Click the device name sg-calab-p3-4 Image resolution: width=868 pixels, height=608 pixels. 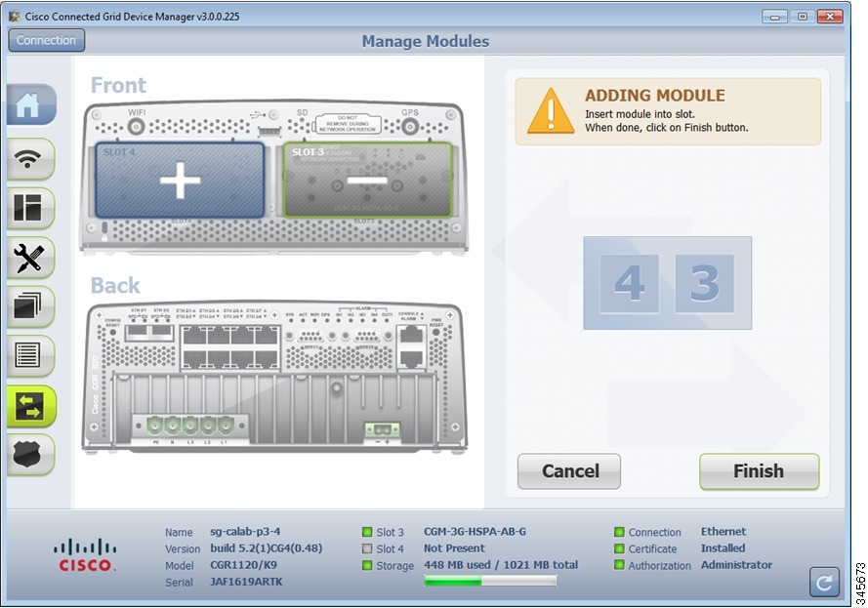click(x=245, y=532)
